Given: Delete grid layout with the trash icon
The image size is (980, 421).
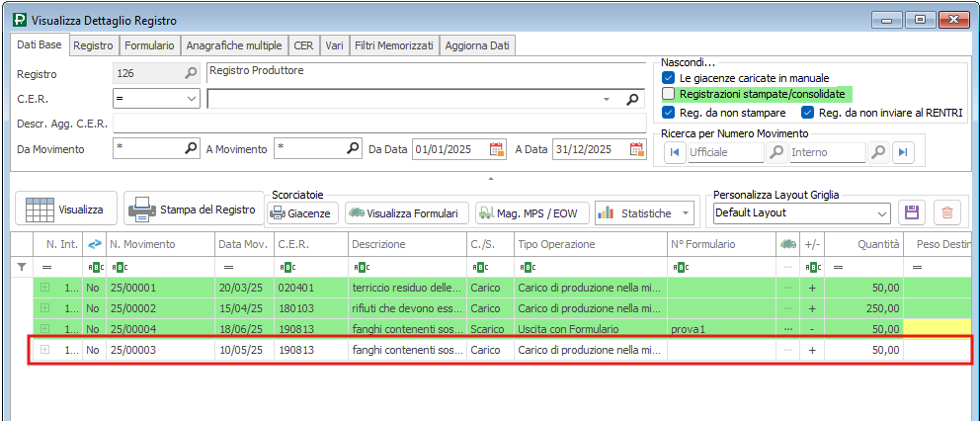Looking at the screenshot, I should (946, 212).
